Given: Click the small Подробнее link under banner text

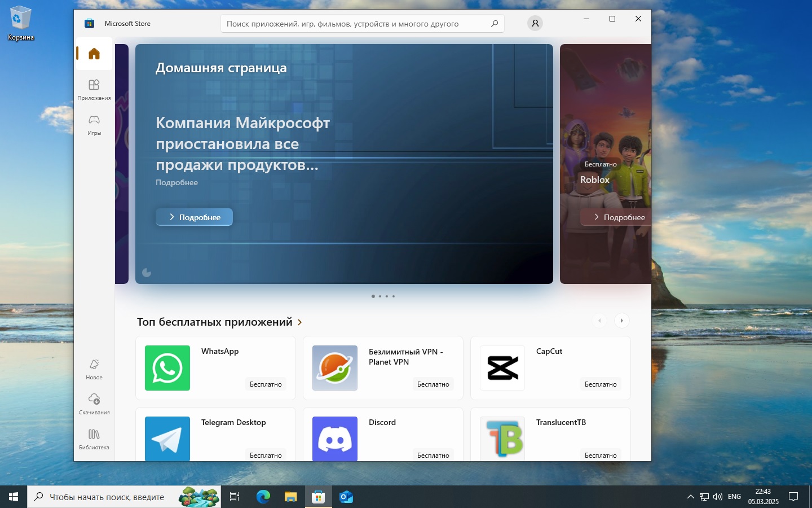Looking at the screenshot, I should [x=176, y=182].
